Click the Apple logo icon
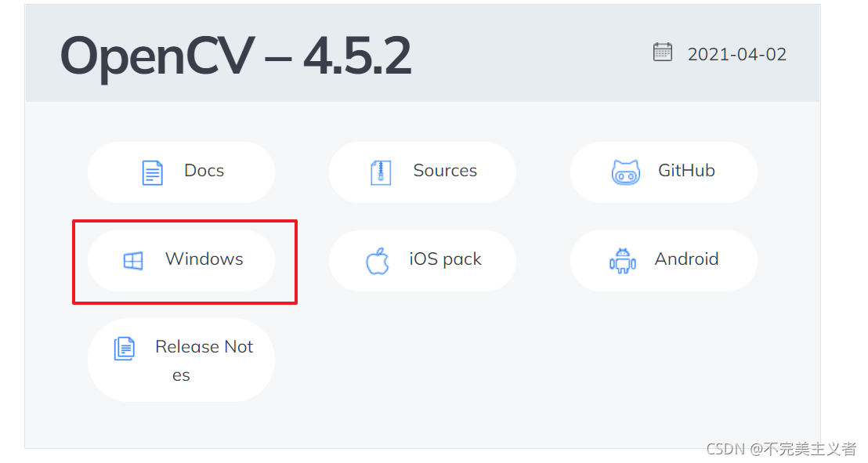This screenshot has width=868, height=463. tap(378, 260)
